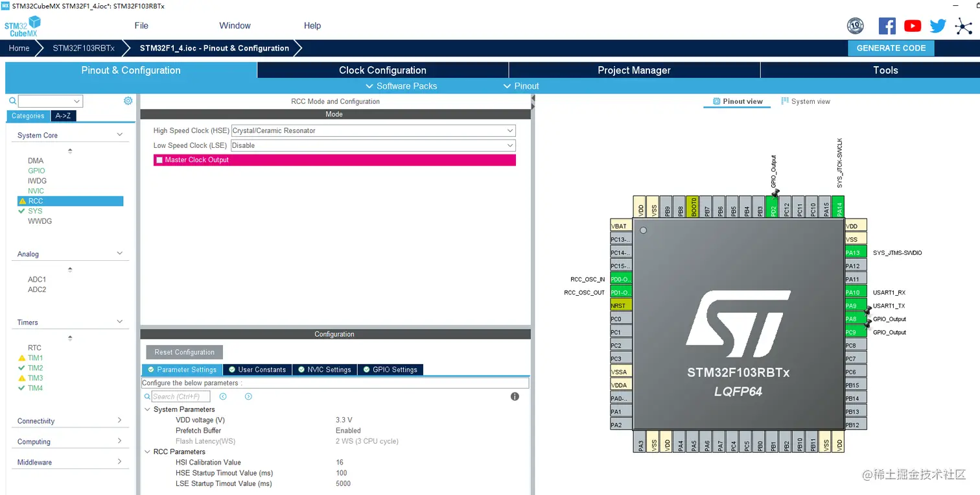Show the A->Z sorted list tab
The height and width of the screenshot is (495, 980).
63,116
